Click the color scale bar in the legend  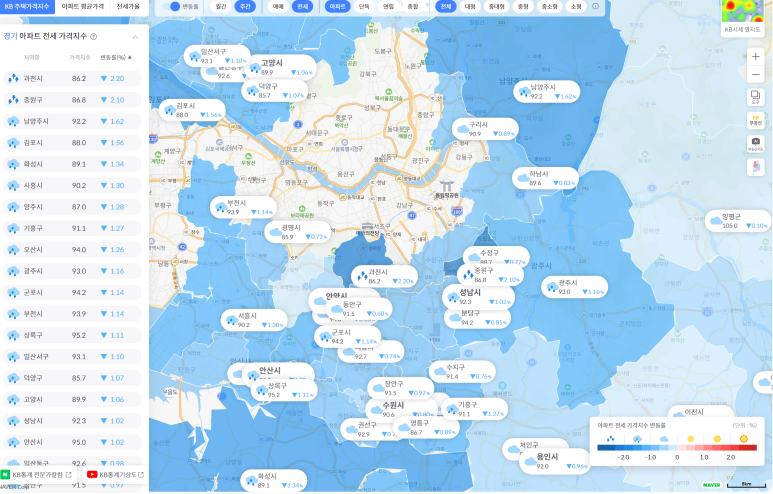pyautogui.click(x=676, y=448)
